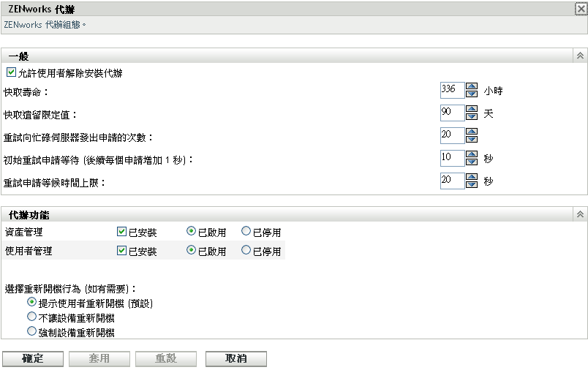Increase 快取壽命 hours with up arrow
Image resolution: width=588 pixels, height=389 pixels.
[472, 86]
